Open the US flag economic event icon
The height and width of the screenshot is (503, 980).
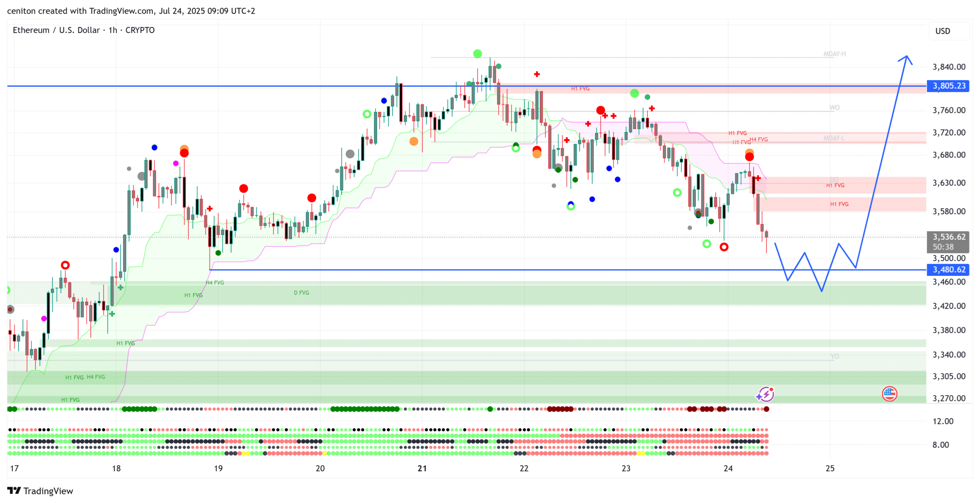tap(889, 394)
